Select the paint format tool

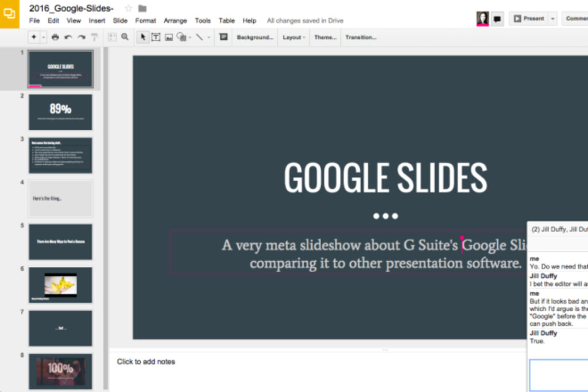click(95, 37)
